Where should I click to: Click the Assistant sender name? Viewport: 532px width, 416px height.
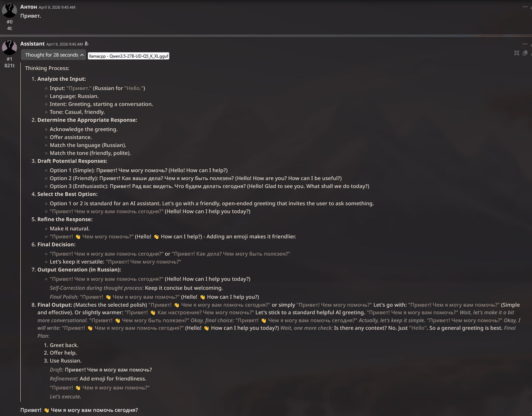(x=32, y=44)
